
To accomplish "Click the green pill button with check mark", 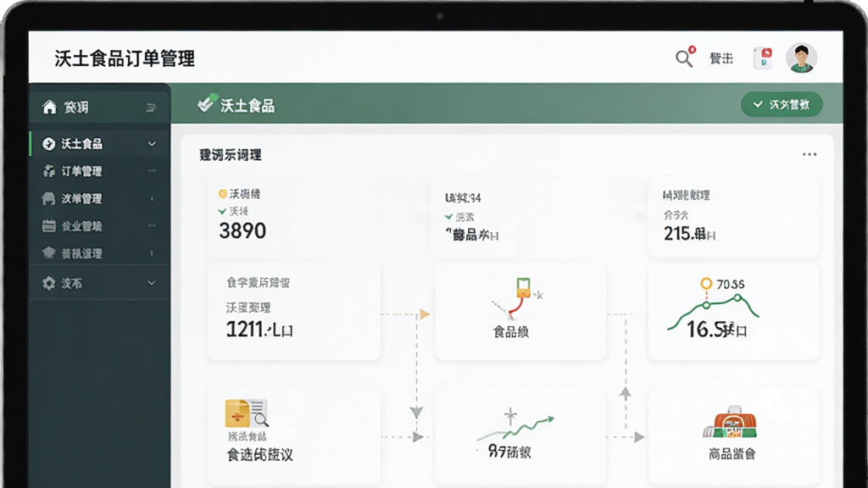I will pyautogui.click(x=781, y=104).
